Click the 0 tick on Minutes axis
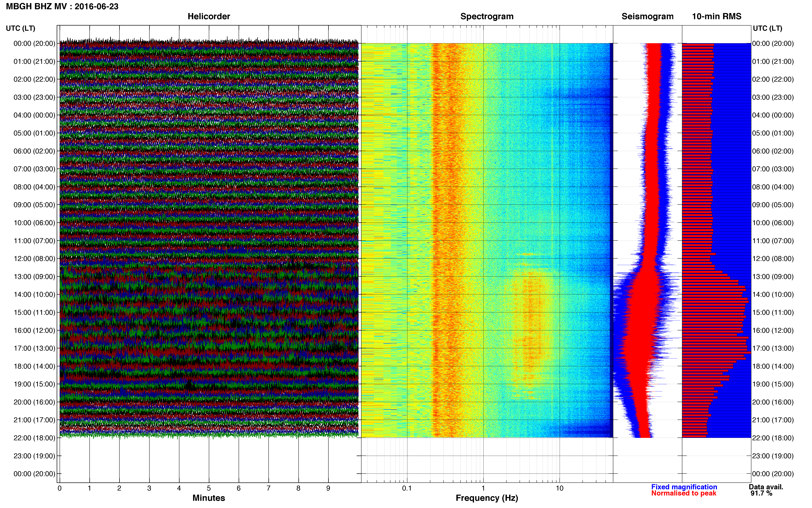The image size is (812, 508). click(59, 488)
